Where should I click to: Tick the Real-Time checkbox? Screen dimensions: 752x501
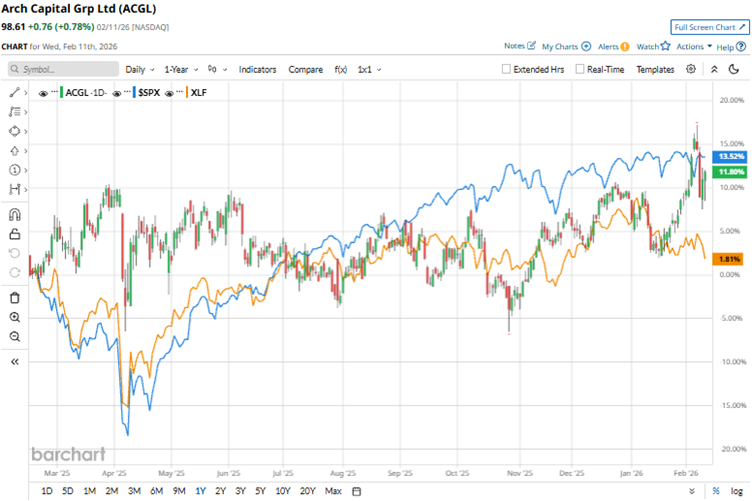pos(580,70)
